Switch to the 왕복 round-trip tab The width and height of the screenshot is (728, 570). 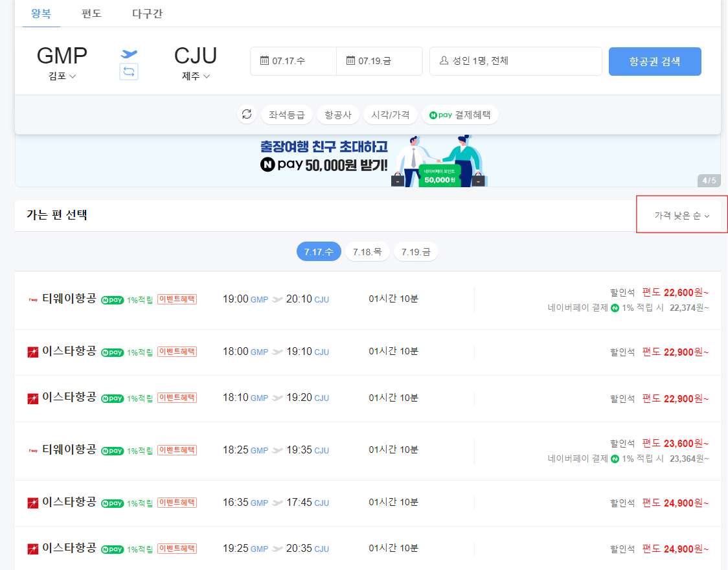(x=41, y=14)
